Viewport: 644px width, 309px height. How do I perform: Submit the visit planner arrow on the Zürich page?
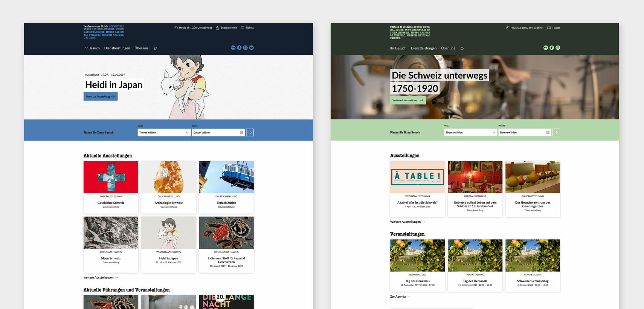(x=250, y=133)
